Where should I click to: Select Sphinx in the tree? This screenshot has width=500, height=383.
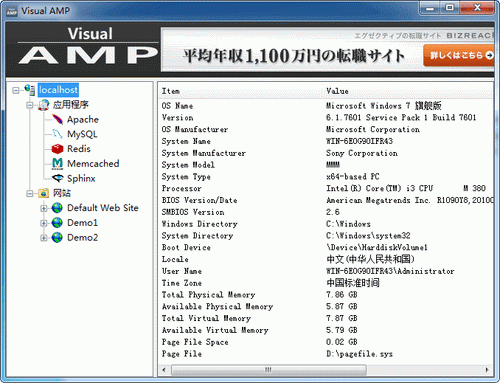81,179
